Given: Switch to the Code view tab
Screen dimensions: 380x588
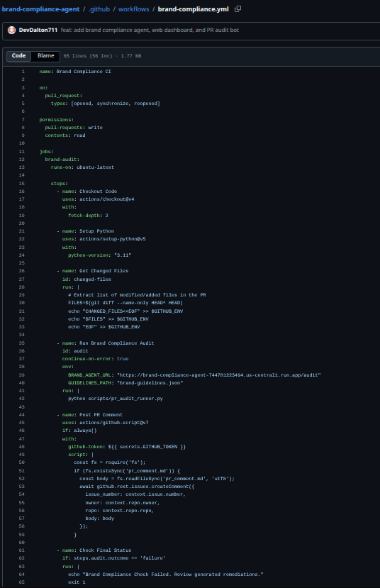Looking at the screenshot, I should click(18, 56).
